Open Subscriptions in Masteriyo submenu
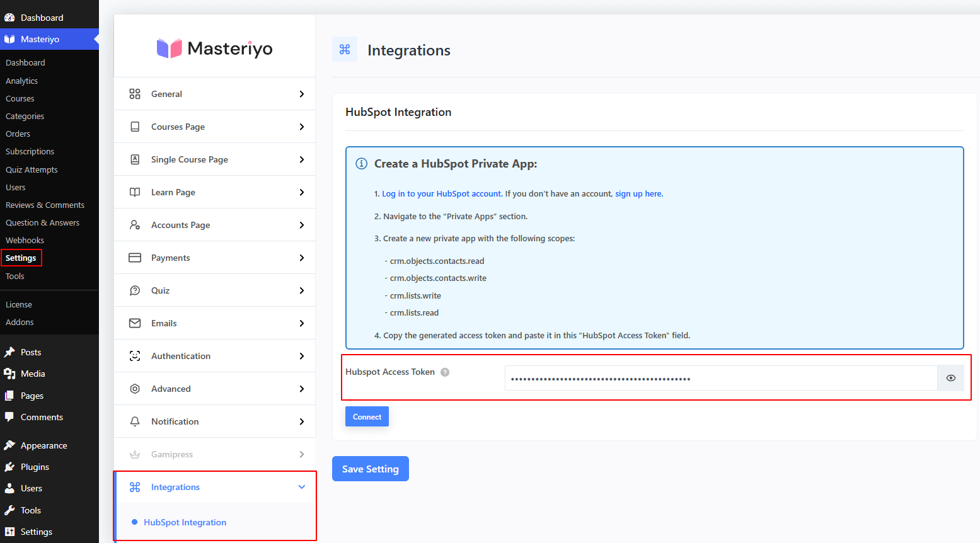 [x=30, y=151]
